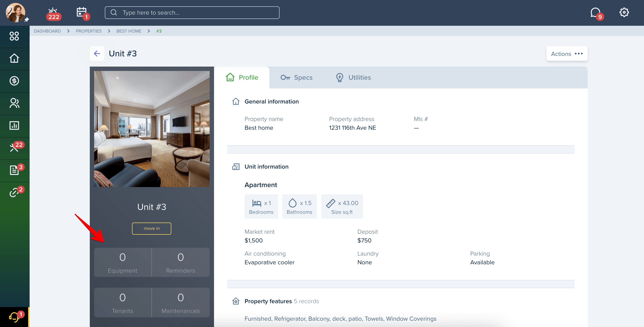The image size is (644, 327).
Task: Open the Actions dropdown menu
Action: coord(567,54)
